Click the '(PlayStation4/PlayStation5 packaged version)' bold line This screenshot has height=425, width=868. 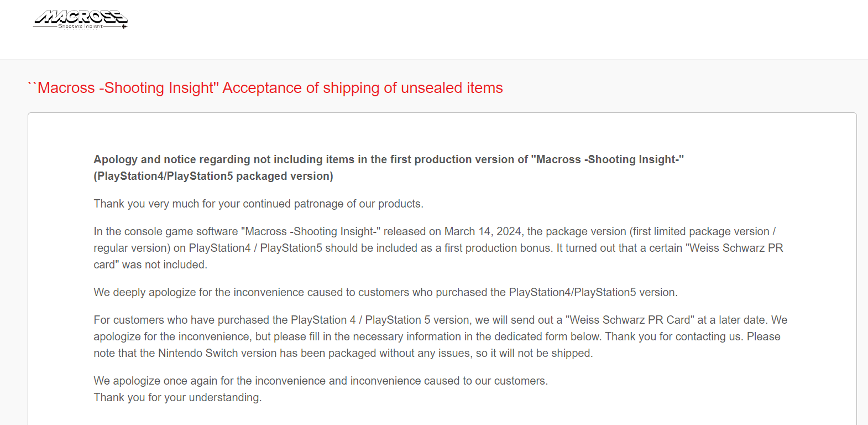(213, 176)
